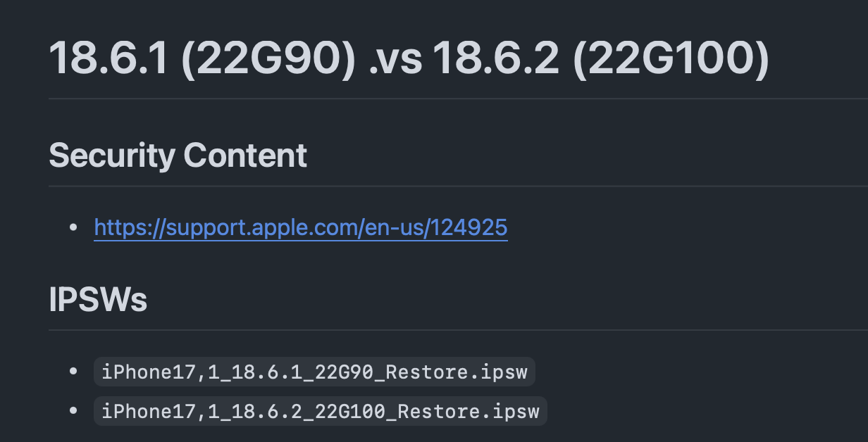Click the divider line under IPSWs heading
Viewport: 868px width, 442px height.
click(458, 330)
